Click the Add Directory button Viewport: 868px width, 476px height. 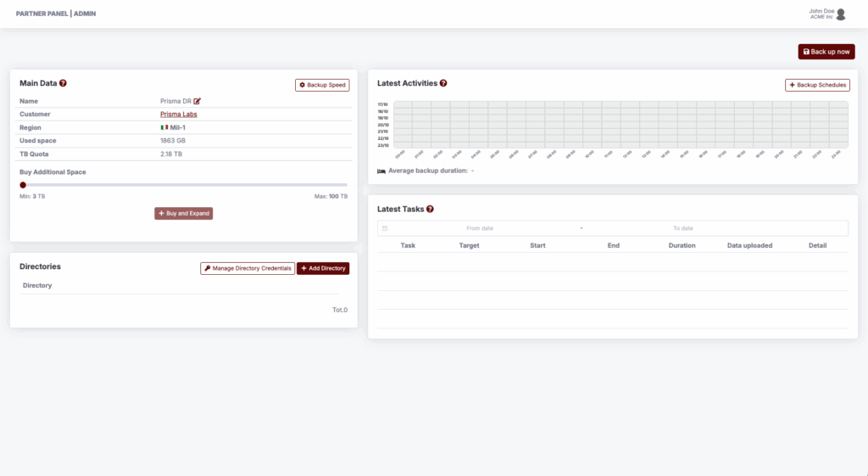pos(323,268)
